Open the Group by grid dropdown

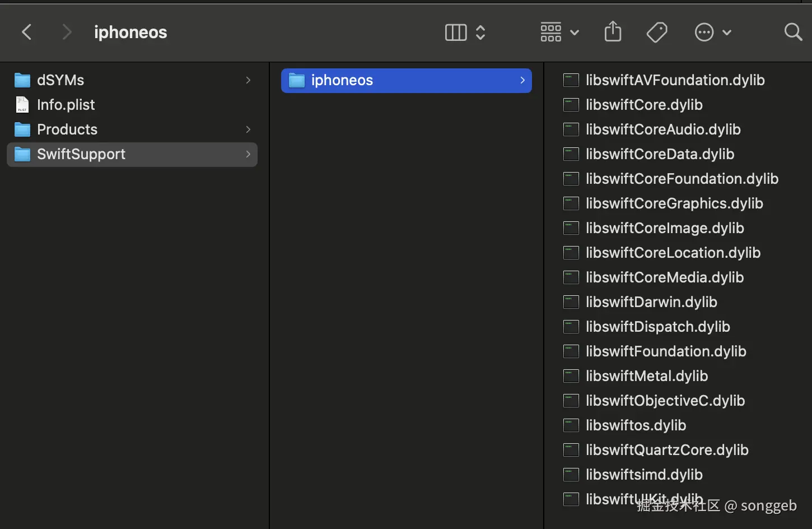pyautogui.click(x=559, y=33)
